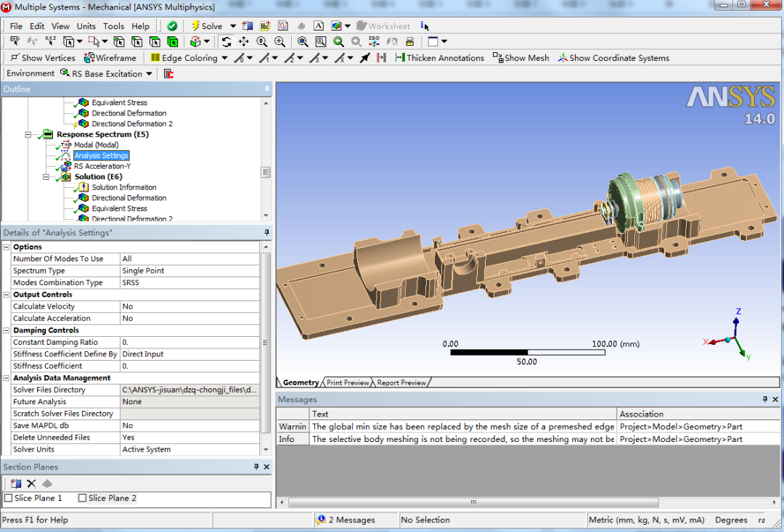This screenshot has height=532, width=784.
Task: Activate the Wireframe display icon
Action: coord(110,57)
